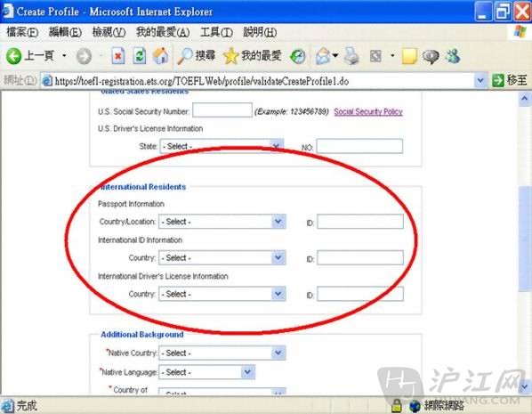Expand Passport Country/Location dropdown
This screenshot has height=414, width=532.
222,222
